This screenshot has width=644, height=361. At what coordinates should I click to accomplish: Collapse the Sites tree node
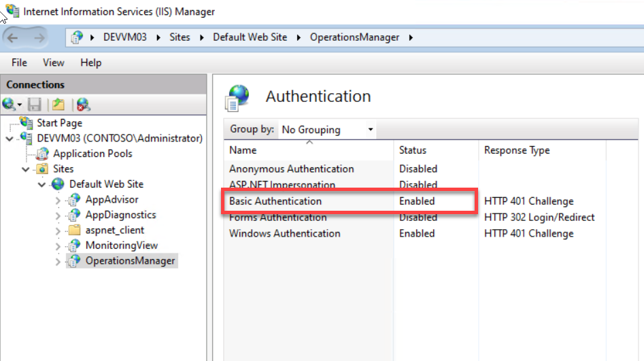click(26, 169)
